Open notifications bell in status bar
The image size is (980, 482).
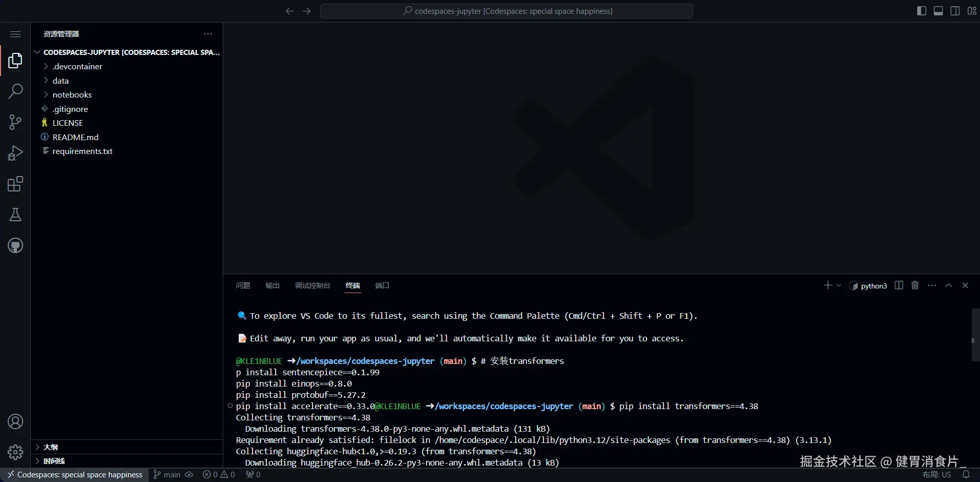(x=966, y=475)
